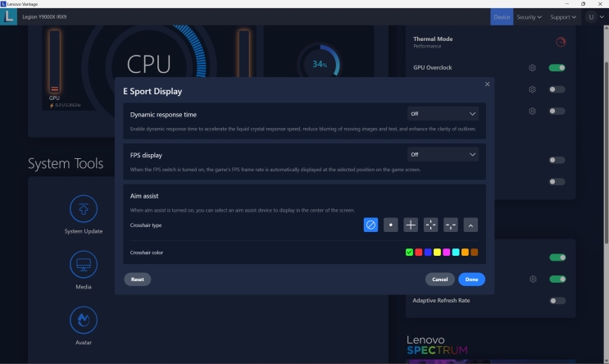Select the plus-shaped crosshair type
The image size is (609, 364).
(411, 225)
